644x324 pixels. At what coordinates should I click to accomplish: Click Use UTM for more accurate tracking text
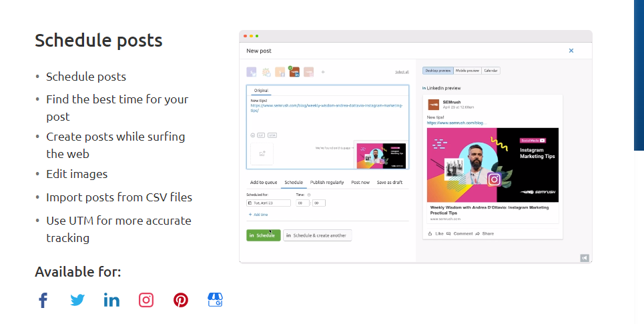(119, 229)
